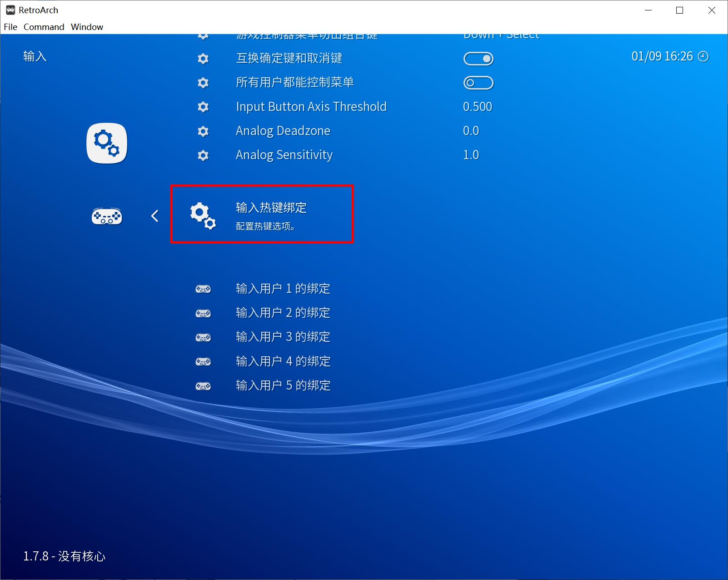Image resolution: width=728 pixels, height=580 pixels.
Task: Select the Settings gears sidebar icon
Action: (x=107, y=143)
